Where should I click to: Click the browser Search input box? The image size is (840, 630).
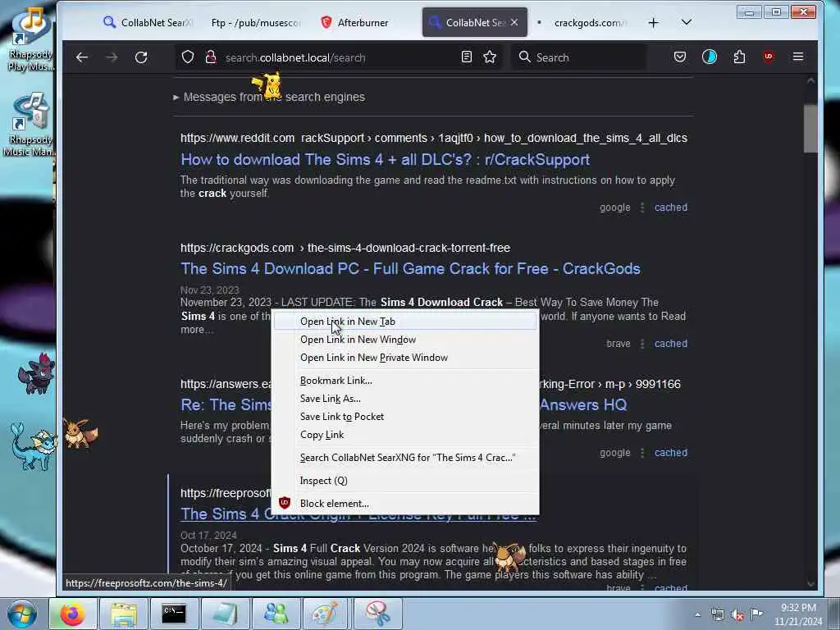pyautogui.click(x=578, y=57)
